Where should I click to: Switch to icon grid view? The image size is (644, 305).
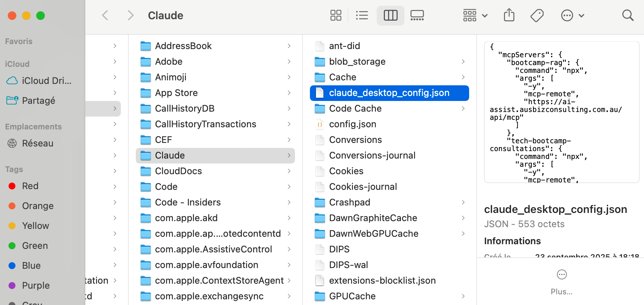coord(336,16)
